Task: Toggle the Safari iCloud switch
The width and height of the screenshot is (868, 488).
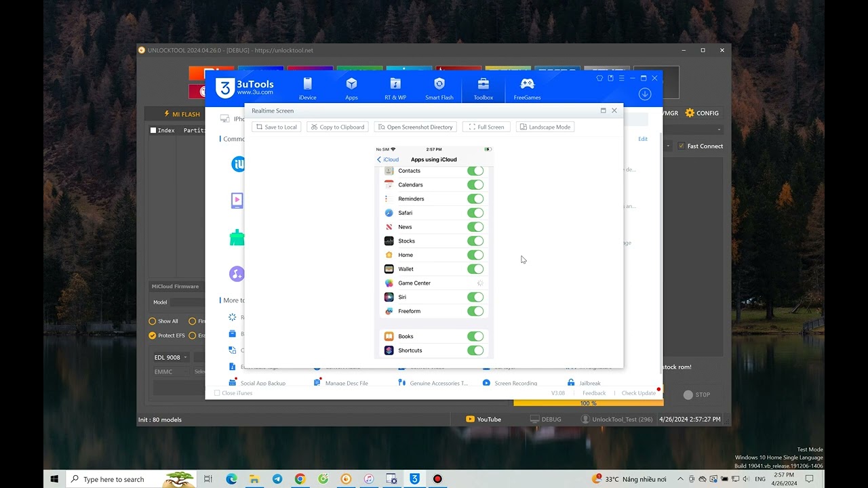Action: pos(475,213)
